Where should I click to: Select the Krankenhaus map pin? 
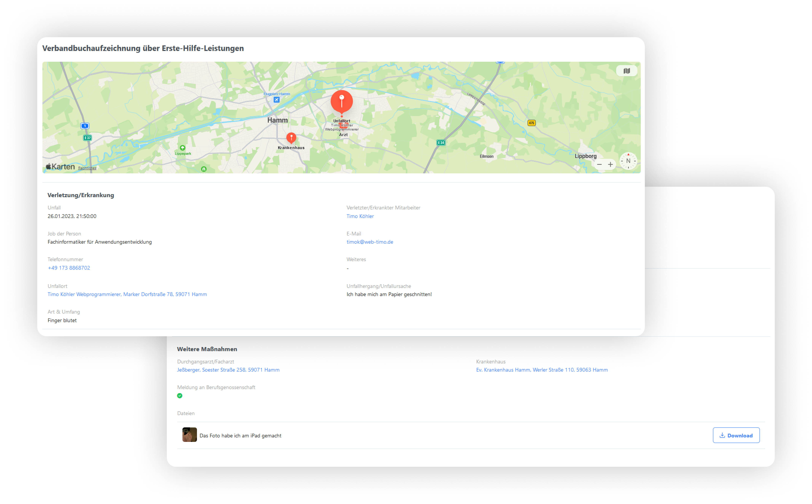tap(291, 137)
